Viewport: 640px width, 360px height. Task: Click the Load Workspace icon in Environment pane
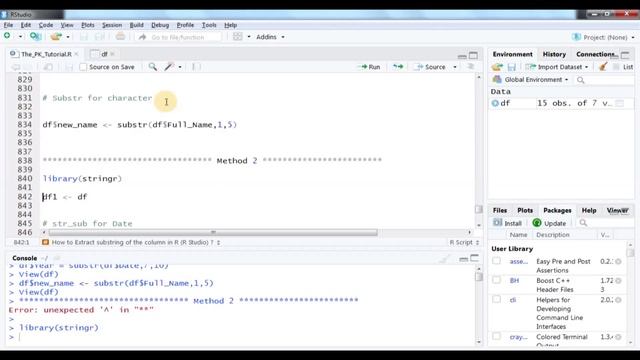[x=497, y=67]
